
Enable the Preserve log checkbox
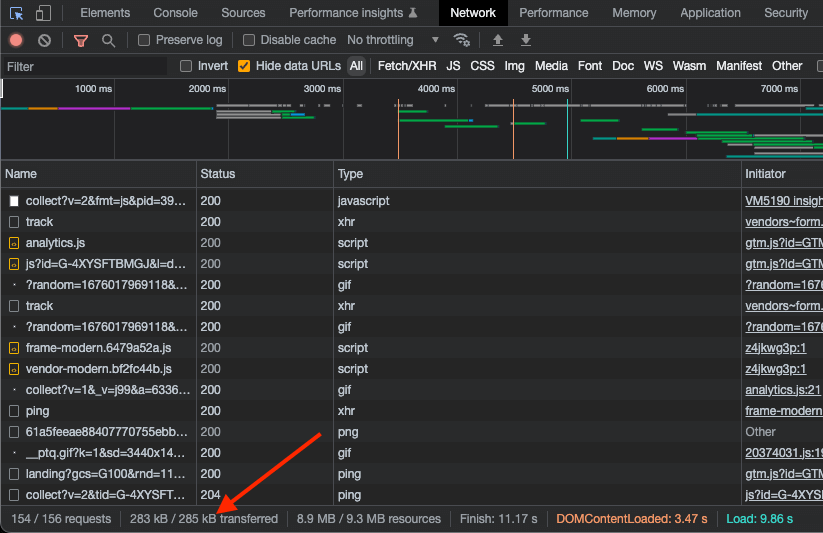point(145,40)
